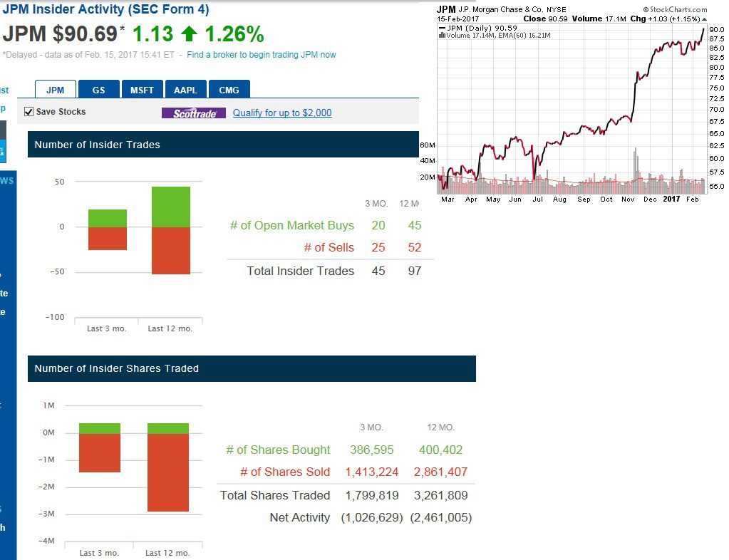Click the delayed data timestamp note
The image size is (729, 560).
pos(88,55)
